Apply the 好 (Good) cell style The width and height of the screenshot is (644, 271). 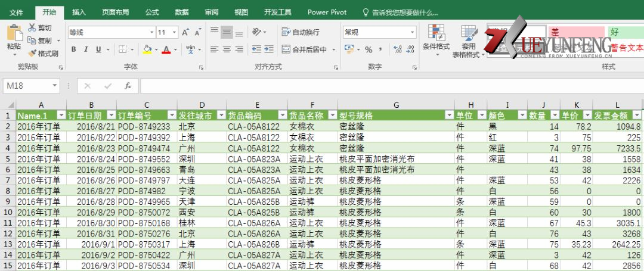[x=623, y=32]
